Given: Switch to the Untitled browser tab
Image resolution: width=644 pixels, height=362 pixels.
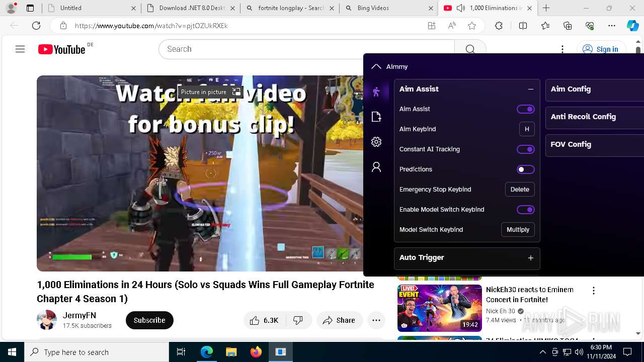Looking at the screenshot, I should [x=91, y=8].
